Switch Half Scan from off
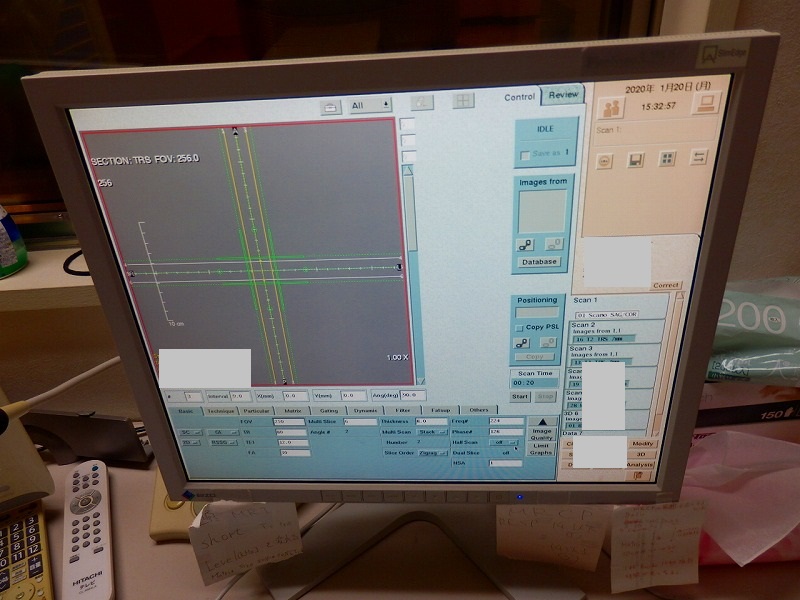800x600 pixels. coord(502,442)
